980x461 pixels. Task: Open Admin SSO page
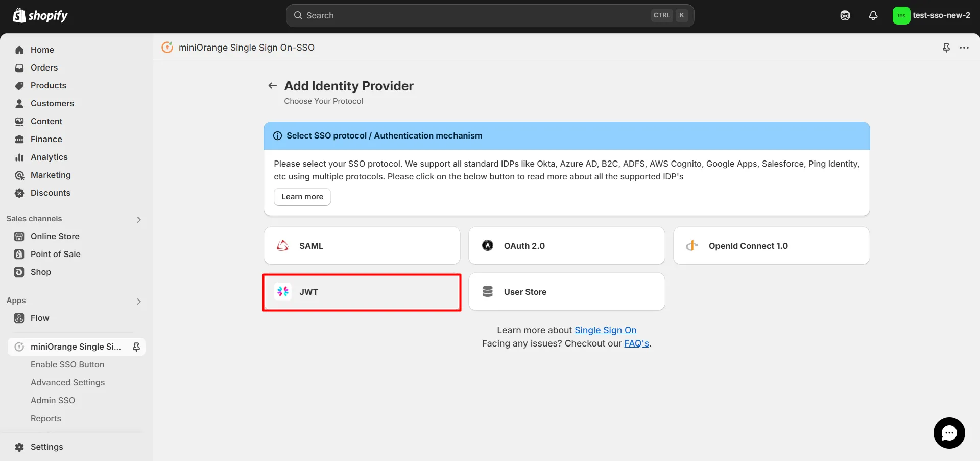(x=53, y=400)
